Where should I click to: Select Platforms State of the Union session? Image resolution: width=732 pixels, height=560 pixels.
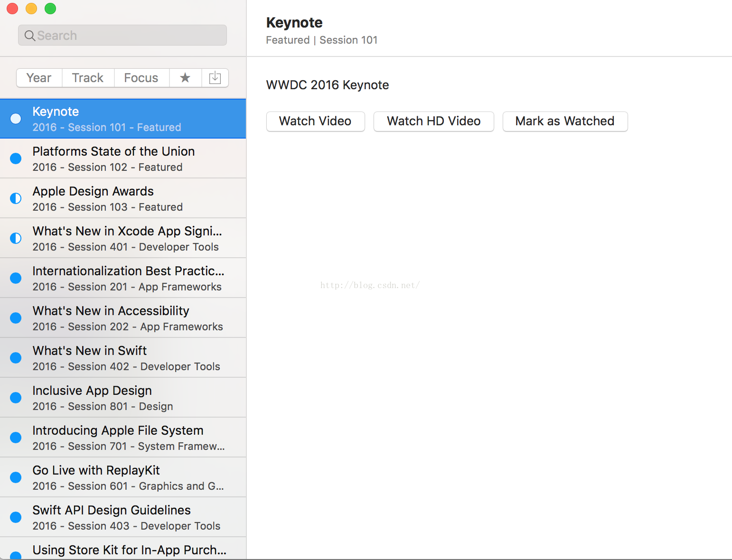[123, 159]
